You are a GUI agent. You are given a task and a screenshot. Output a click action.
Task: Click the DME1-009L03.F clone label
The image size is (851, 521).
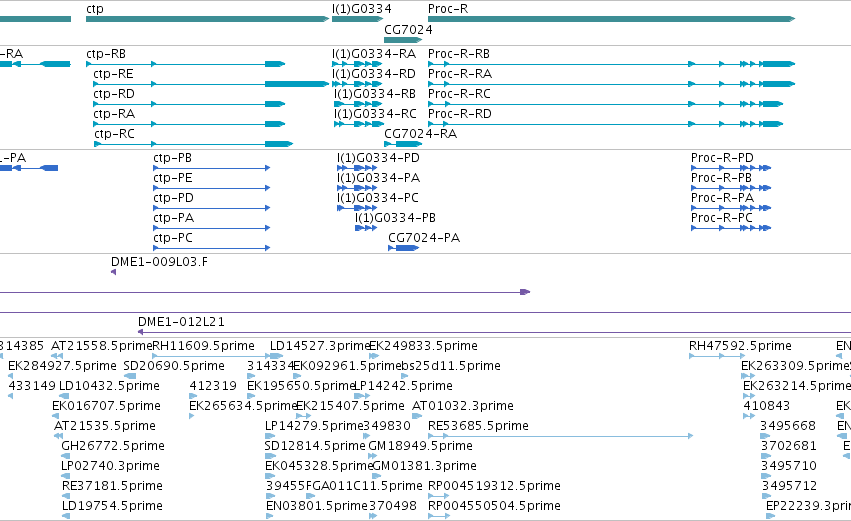click(x=159, y=262)
